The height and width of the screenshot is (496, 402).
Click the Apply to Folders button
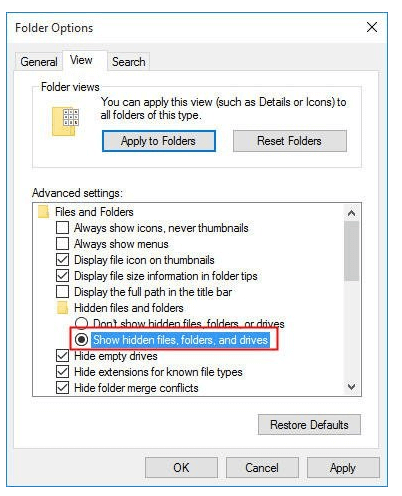pyautogui.click(x=159, y=141)
